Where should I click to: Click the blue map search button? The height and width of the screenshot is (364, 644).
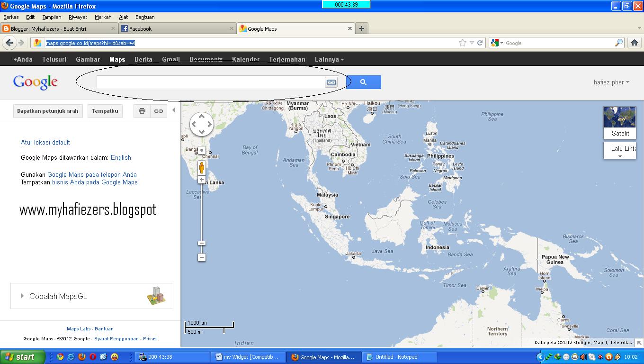point(363,82)
